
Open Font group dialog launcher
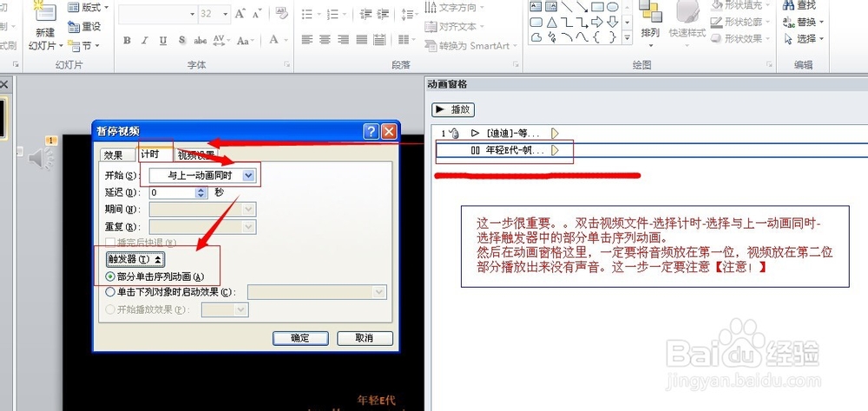[x=286, y=65]
